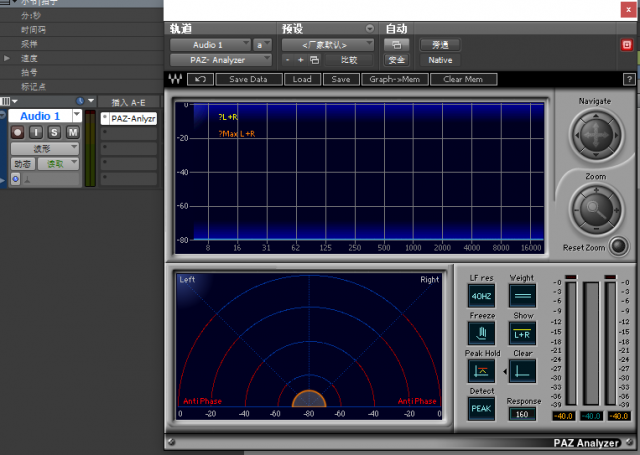Toggle the Weight setting button

pos(522,296)
